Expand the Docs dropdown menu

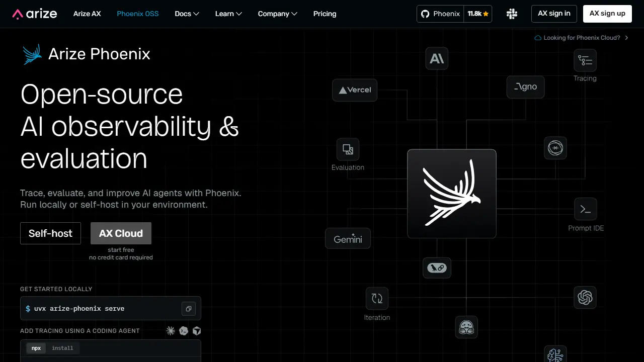[187, 14]
